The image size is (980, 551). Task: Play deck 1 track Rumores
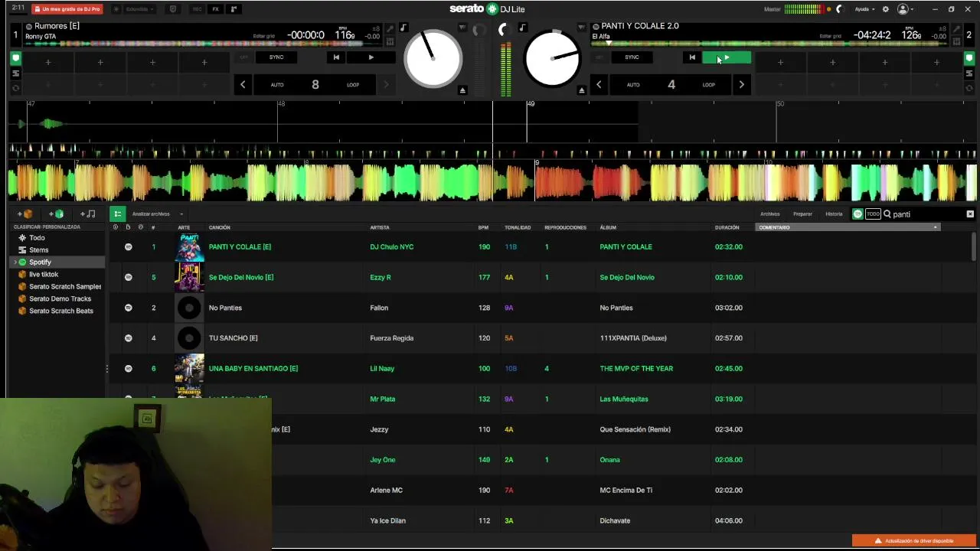pos(371,57)
